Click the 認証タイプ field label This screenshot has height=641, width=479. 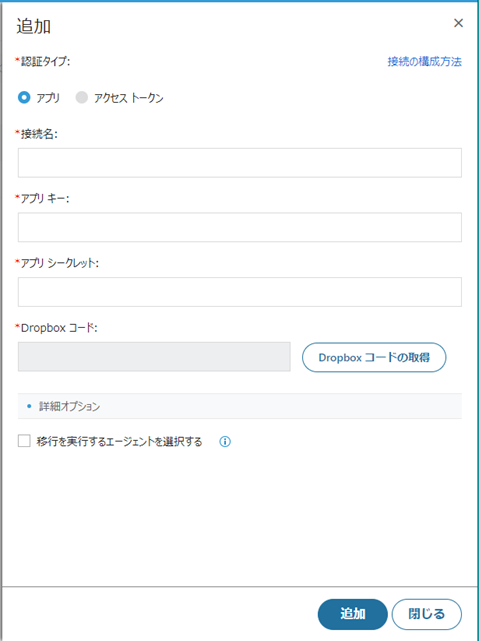point(45,62)
